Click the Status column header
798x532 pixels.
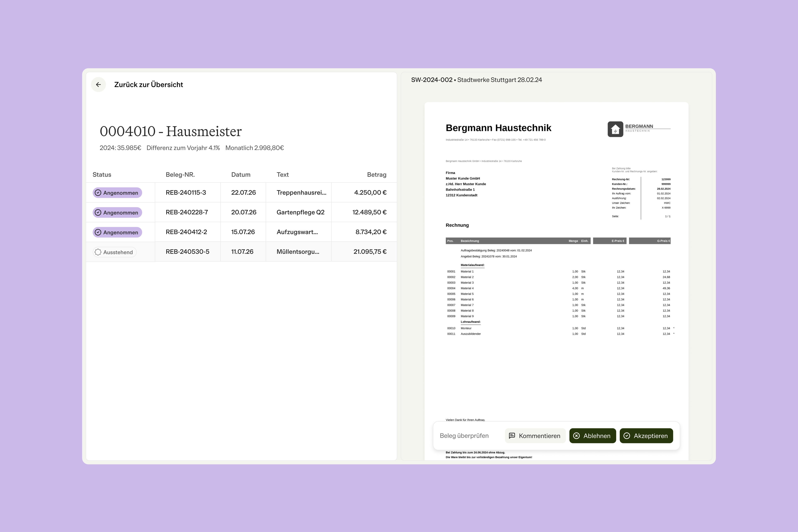coord(102,174)
